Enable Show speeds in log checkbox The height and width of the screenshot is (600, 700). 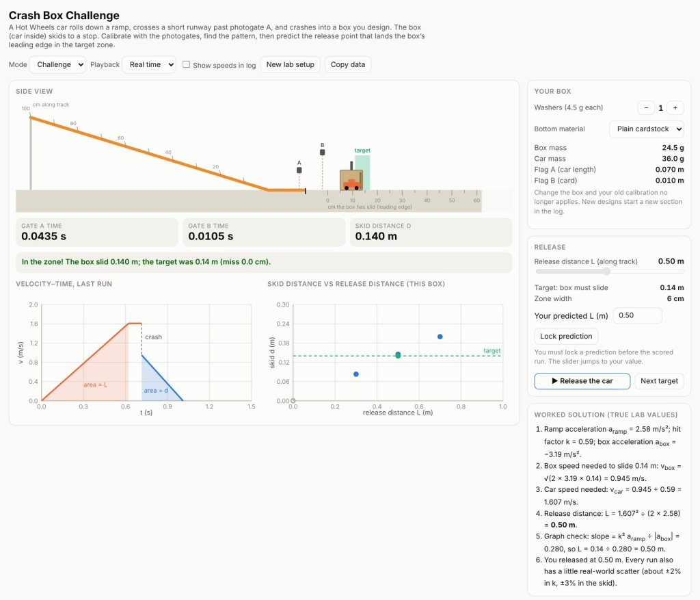pos(186,65)
